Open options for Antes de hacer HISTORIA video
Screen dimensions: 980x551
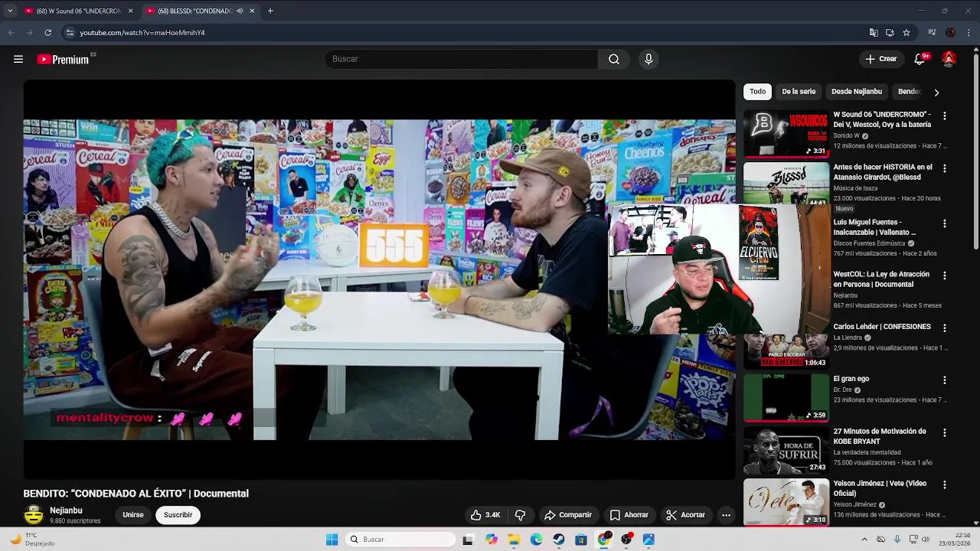[x=944, y=168]
